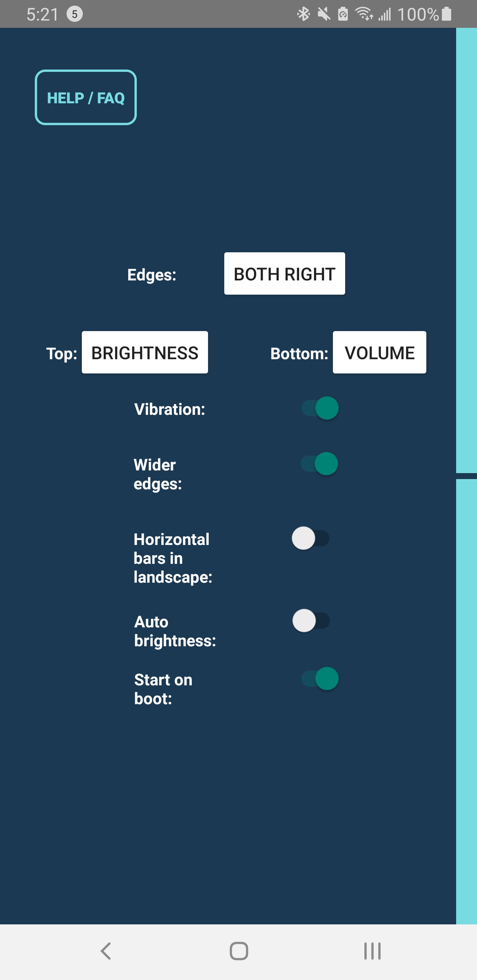477x980 pixels.
Task: Tap the Home navigation icon
Action: (x=239, y=951)
